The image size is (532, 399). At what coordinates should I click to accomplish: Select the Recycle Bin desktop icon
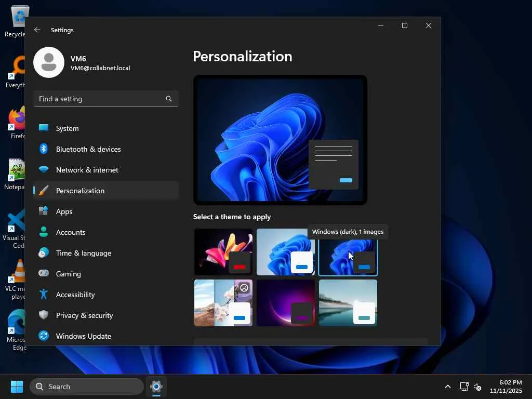(15, 22)
